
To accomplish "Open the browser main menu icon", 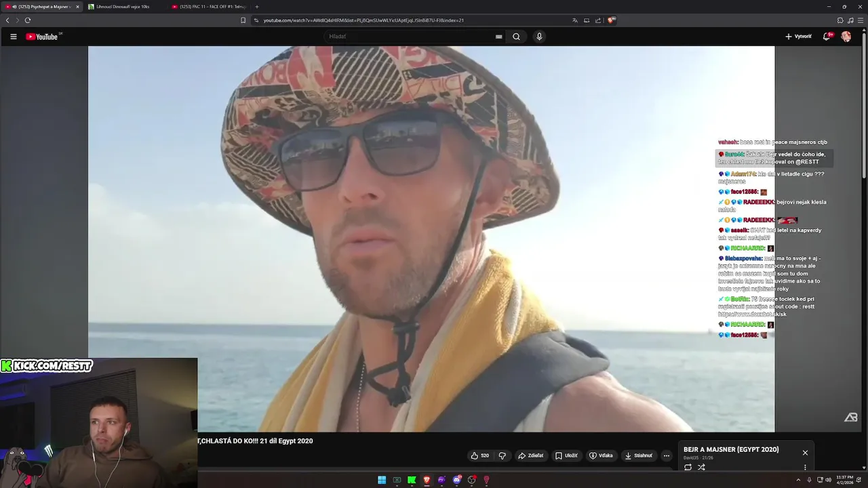I will click(860, 20).
